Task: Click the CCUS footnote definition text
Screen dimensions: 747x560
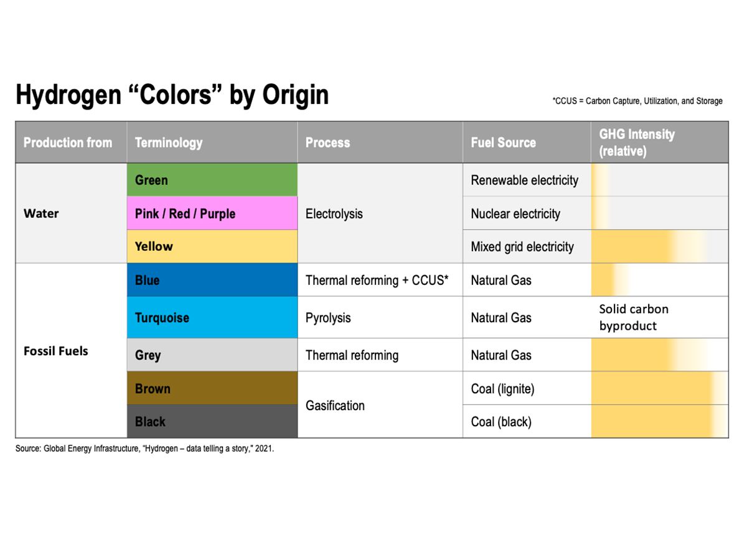Action: point(637,101)
